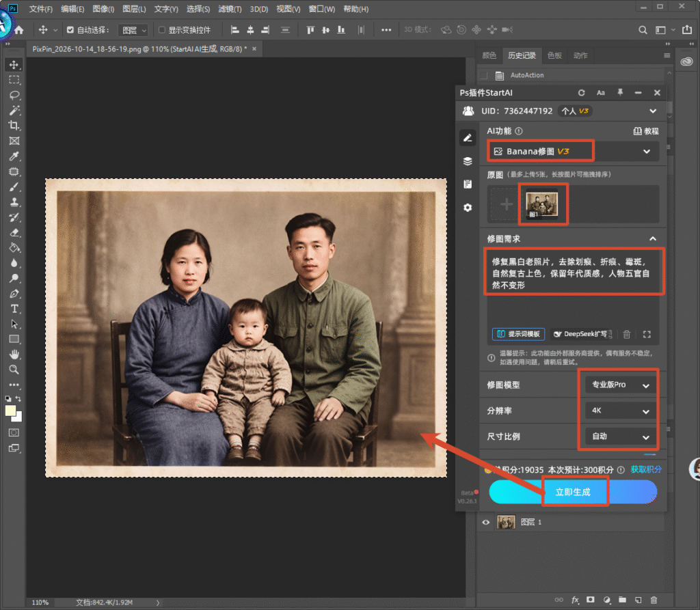Pin the StartAI plugin panel
The image size is (700, 610).
point(620,92)
